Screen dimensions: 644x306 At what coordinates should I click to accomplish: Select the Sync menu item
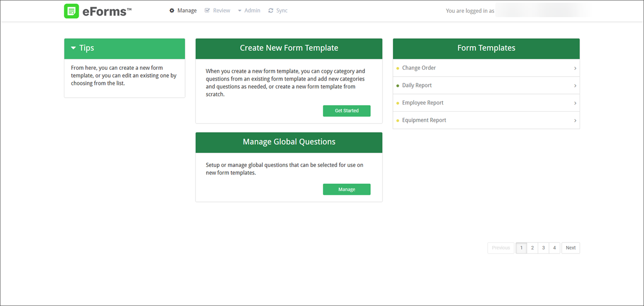click(x=278, y=11)
